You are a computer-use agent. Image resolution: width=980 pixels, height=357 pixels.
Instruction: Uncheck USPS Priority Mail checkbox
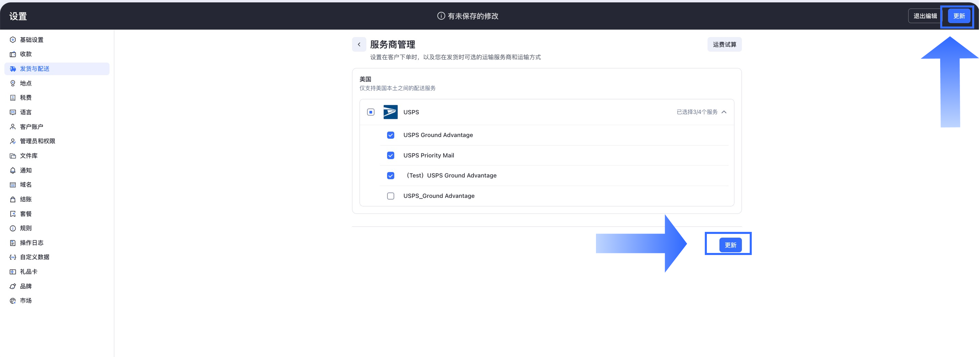click(x=390, y=155)
